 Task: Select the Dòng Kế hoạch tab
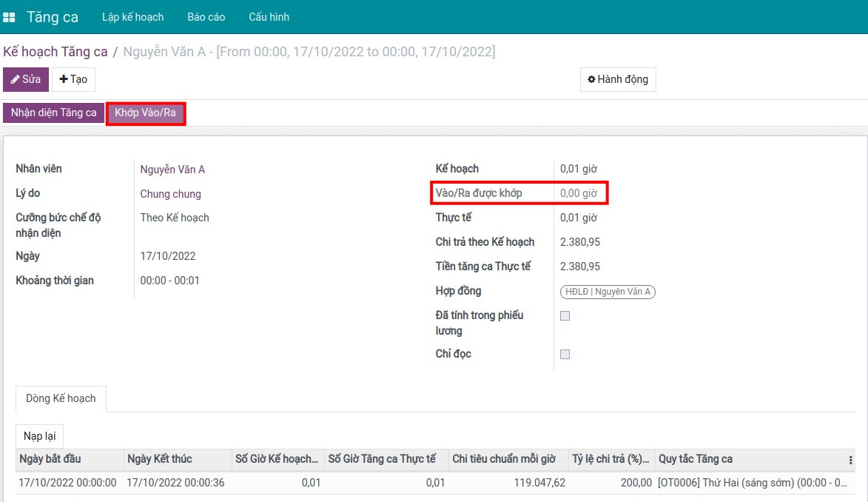tap(61, 398)
